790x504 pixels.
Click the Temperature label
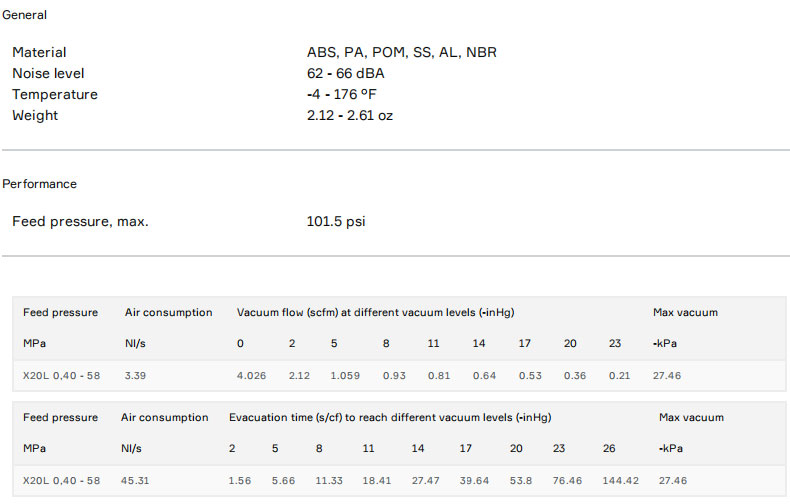click(x=55, y=94)
